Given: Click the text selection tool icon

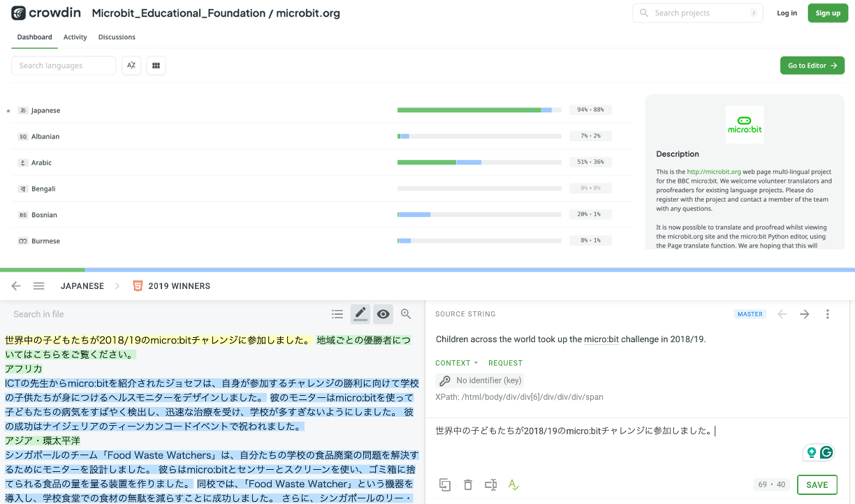Looking at the screenshot, I should (491, 484).
